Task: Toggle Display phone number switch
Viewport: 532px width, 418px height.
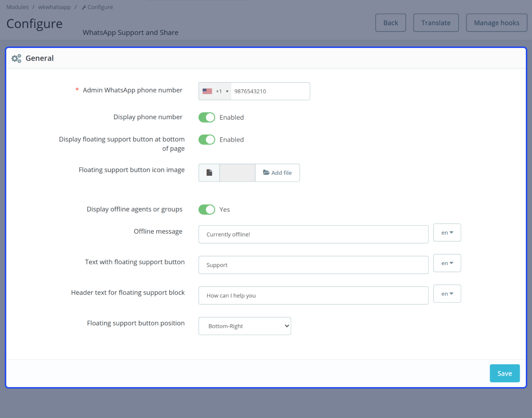Action: (207, 117)
